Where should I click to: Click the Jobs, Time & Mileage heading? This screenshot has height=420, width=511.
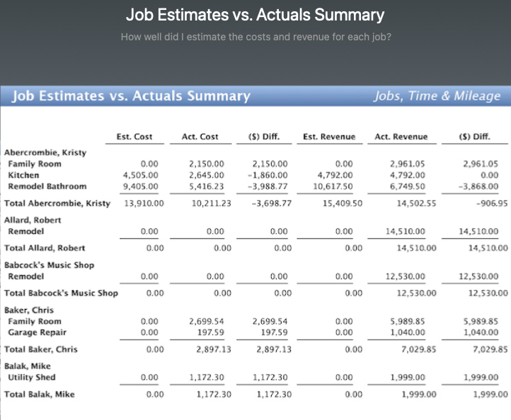coord(437,95)
